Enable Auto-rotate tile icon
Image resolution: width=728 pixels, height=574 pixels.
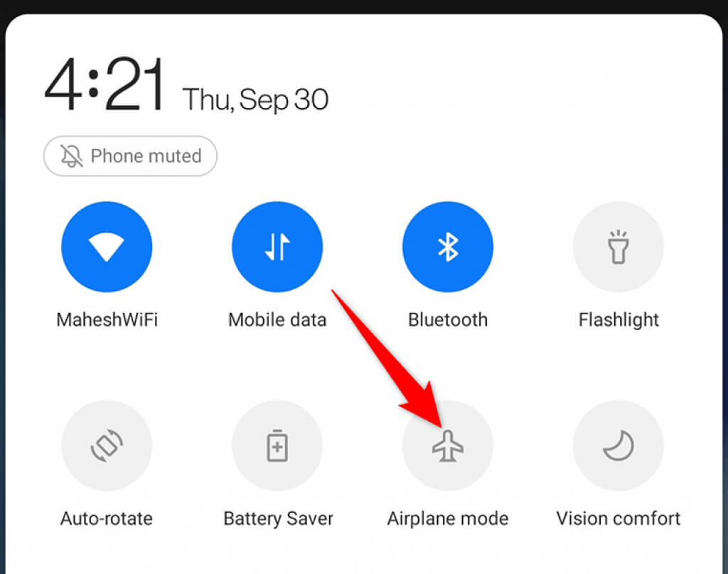(x=107, y=445)
